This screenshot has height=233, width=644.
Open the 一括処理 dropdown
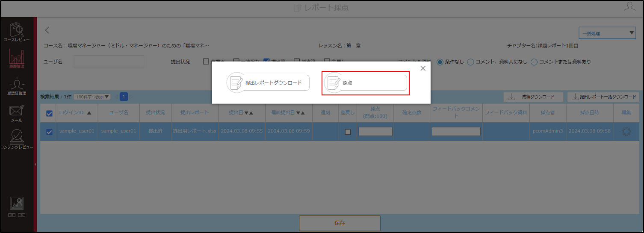point(607,33)
